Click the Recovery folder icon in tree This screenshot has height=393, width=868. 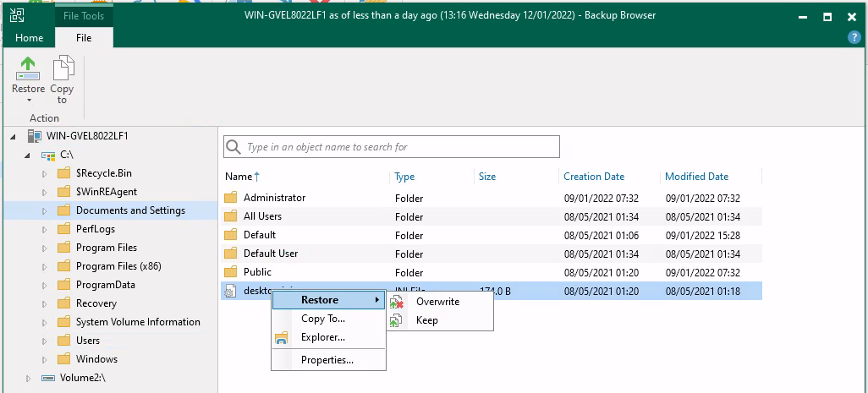coord(64,303)
